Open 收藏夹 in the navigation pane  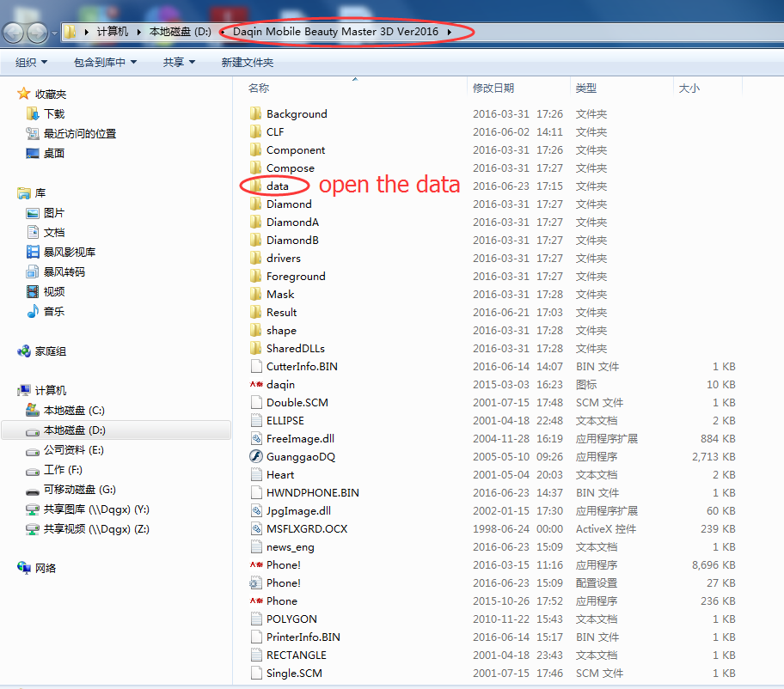tap(50, 94)
